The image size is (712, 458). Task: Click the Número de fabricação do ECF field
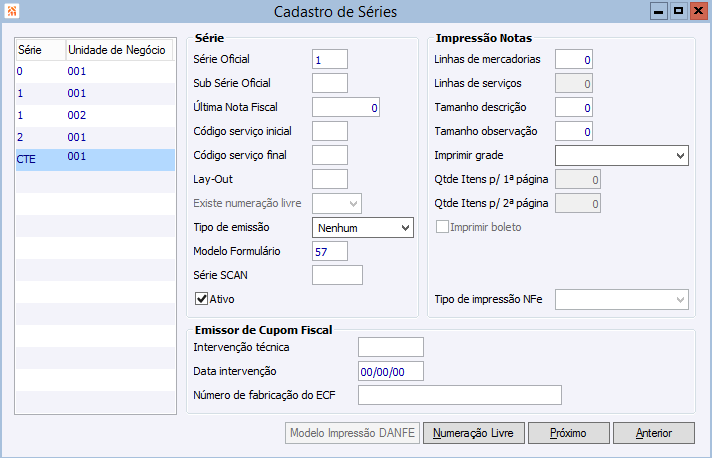coord(459,395)
